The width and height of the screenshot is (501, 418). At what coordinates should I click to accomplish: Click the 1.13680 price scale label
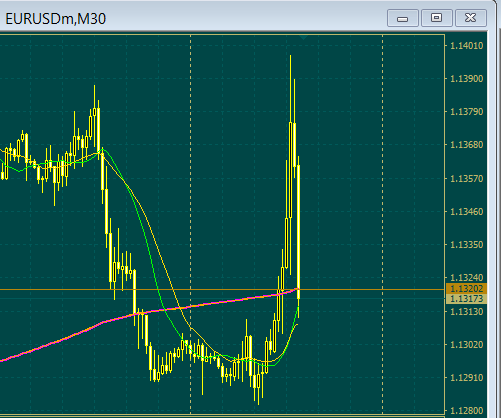tap(466, 145)
